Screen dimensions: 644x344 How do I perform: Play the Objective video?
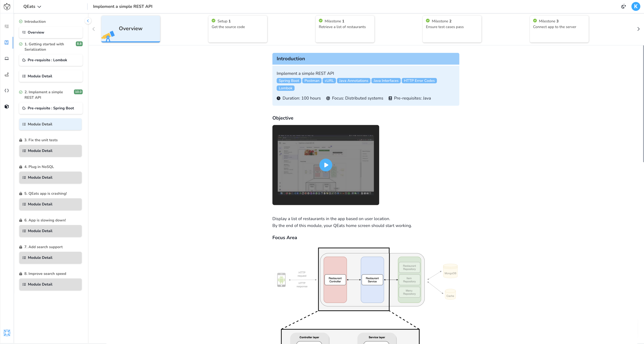pyautogui.click(x=326, y=165)
